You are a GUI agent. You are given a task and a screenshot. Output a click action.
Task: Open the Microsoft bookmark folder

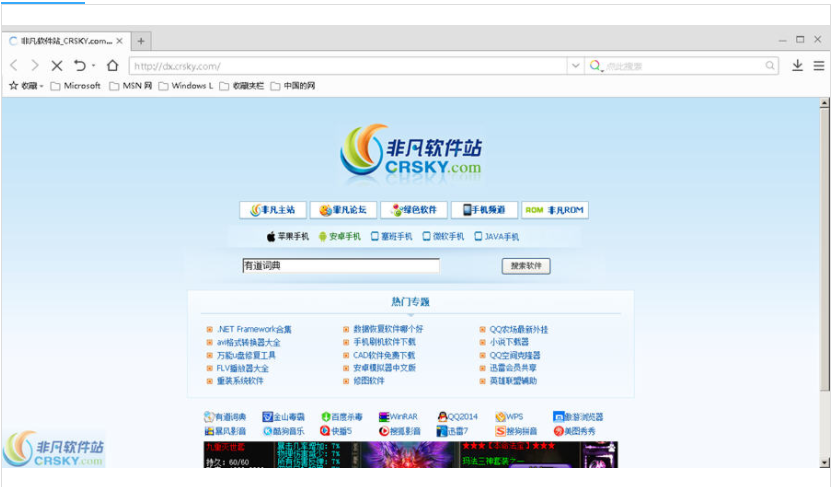point(75,85)
